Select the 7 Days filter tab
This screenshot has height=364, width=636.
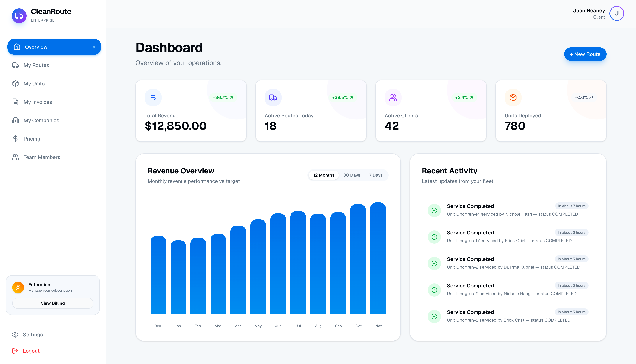(x=376, y=175)
